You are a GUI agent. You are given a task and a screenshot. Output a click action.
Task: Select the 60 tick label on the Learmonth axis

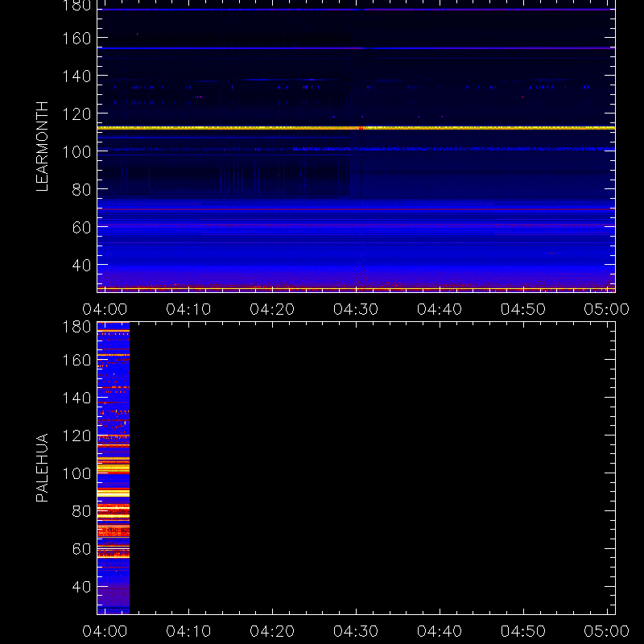(x=81, y=227)
